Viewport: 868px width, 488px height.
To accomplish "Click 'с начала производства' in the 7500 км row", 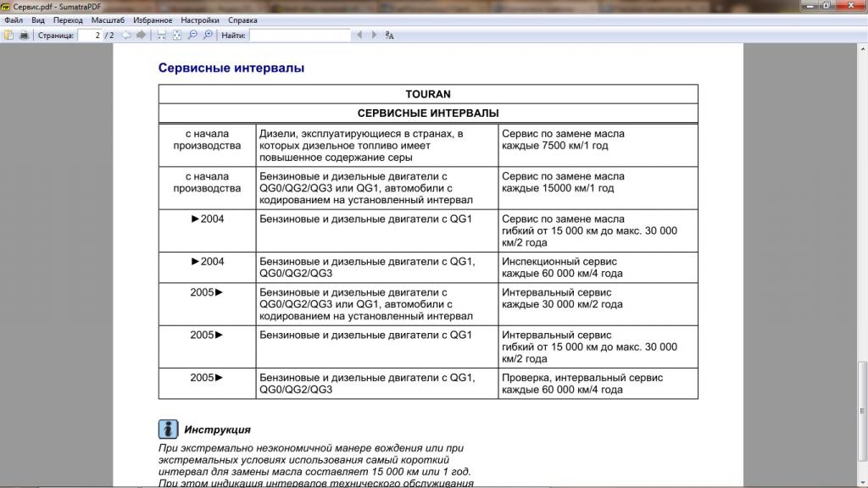I will 207,140.
